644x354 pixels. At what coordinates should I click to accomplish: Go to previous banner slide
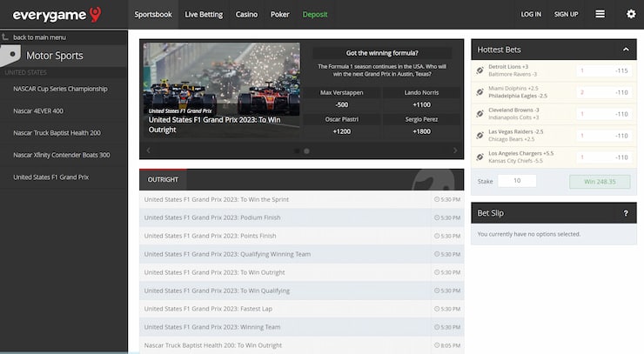point(148,150)
